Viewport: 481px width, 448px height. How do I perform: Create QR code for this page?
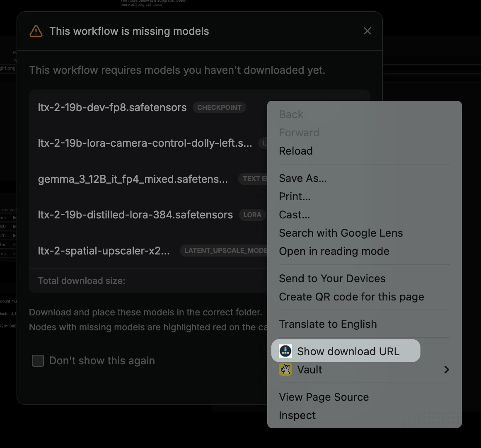[x=351, y=297]
